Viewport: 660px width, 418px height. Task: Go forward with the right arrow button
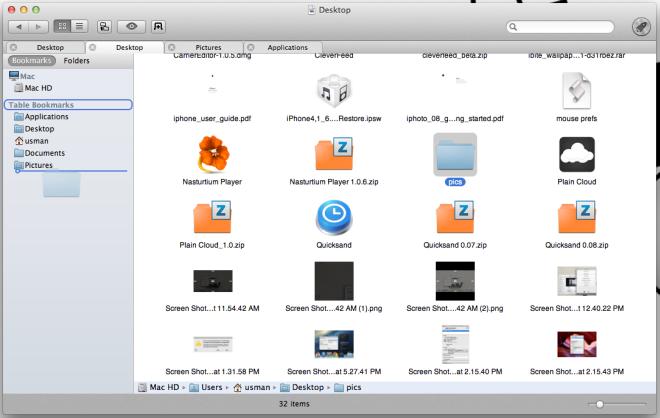38,27
